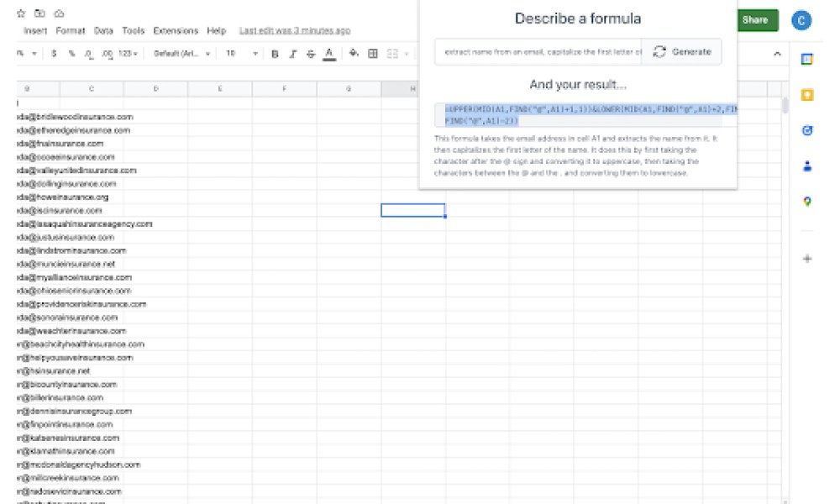The width and height of the screenshot is (840, 504).
Task: Click the cloud save status icon
Action: (60, 13)
